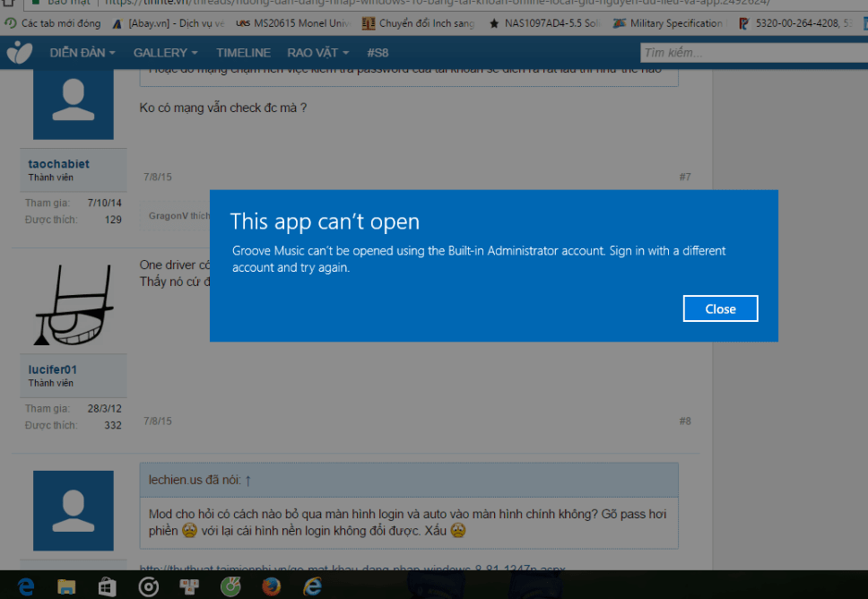Open post permalink #8
The width and height of the screenshot is (868, 599).
coord(685,421)
